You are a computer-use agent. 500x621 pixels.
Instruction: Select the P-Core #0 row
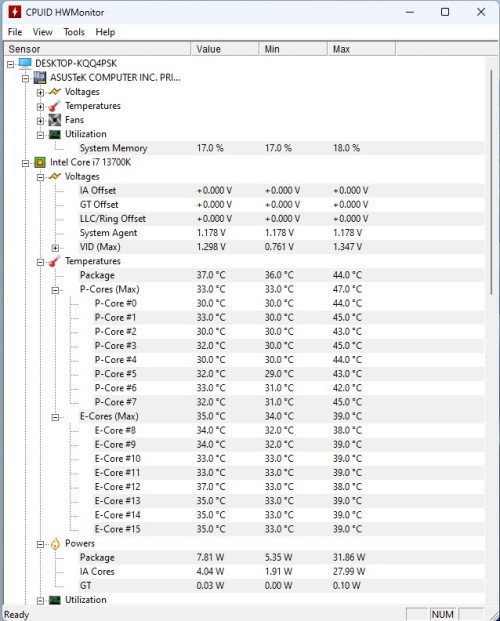click(x=288, y=303)
